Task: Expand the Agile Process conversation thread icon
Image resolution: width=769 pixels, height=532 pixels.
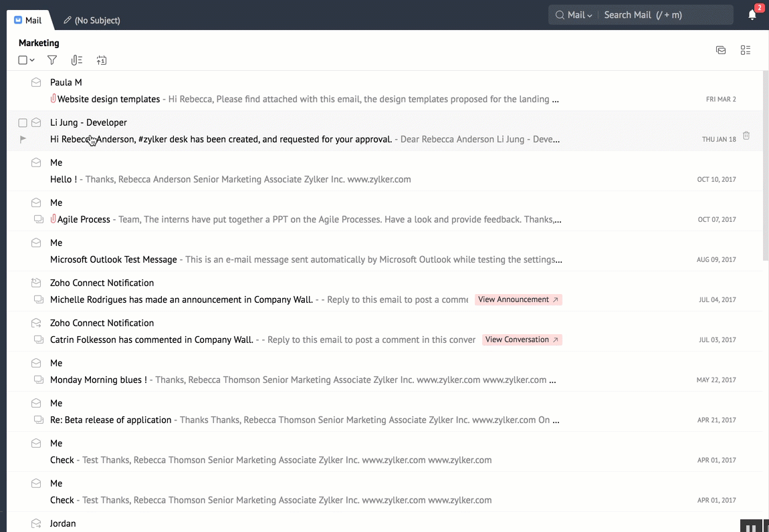Action: (x=38, y=219)
